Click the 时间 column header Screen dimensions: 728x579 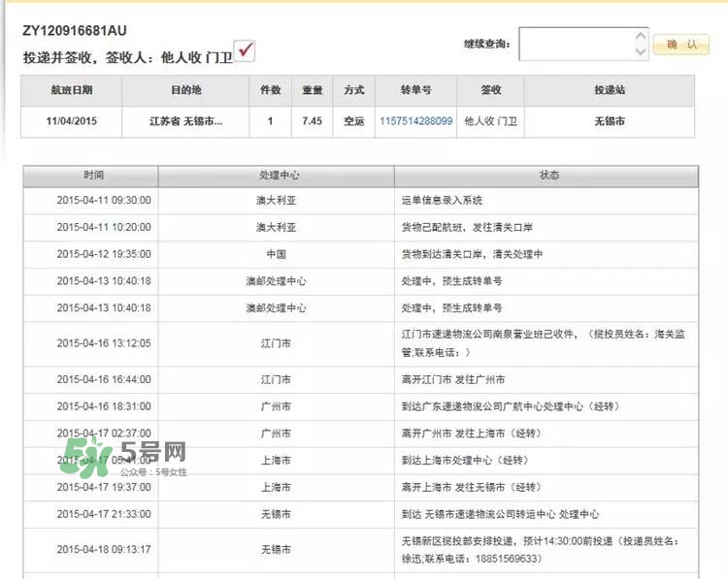(90, 176)
